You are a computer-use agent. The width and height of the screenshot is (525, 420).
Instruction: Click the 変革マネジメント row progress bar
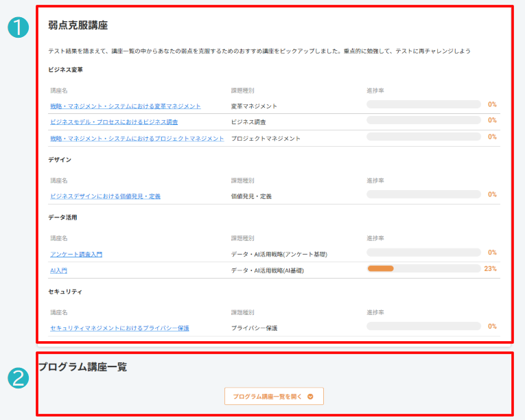(x=423, y=104)
